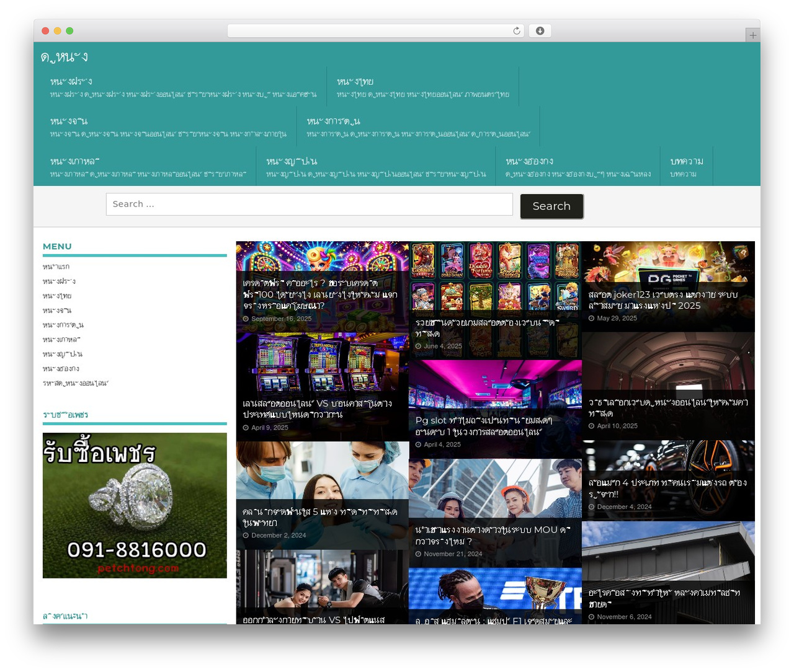The image size is (794, 672).
Task: Reload the page using the browser refresh icon
Action: point(516,31)
